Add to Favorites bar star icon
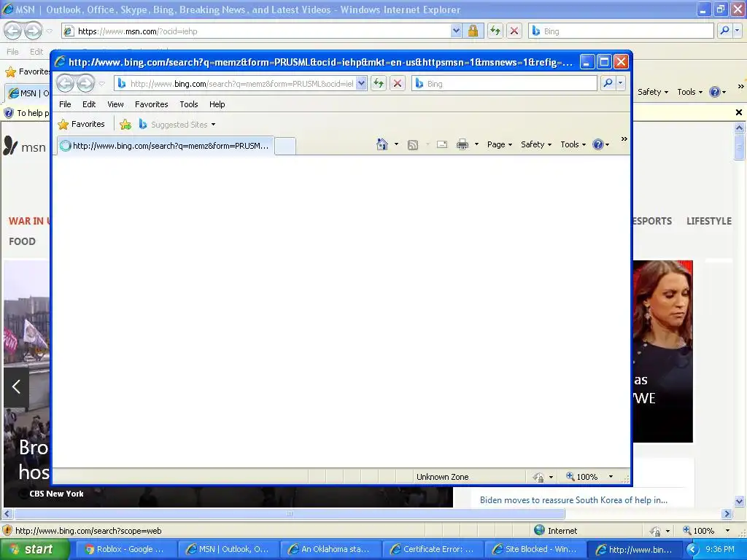 pos(125,124)
